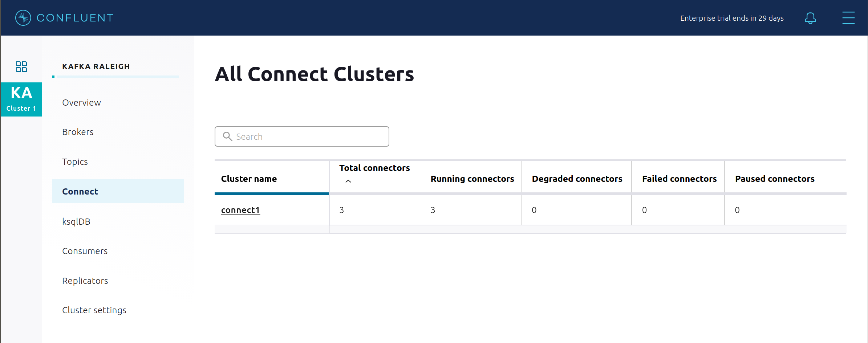Open Brokers in the sidebar
Image resolution: width=868 pixels, height=343 pixels.
tap(78, 132)
